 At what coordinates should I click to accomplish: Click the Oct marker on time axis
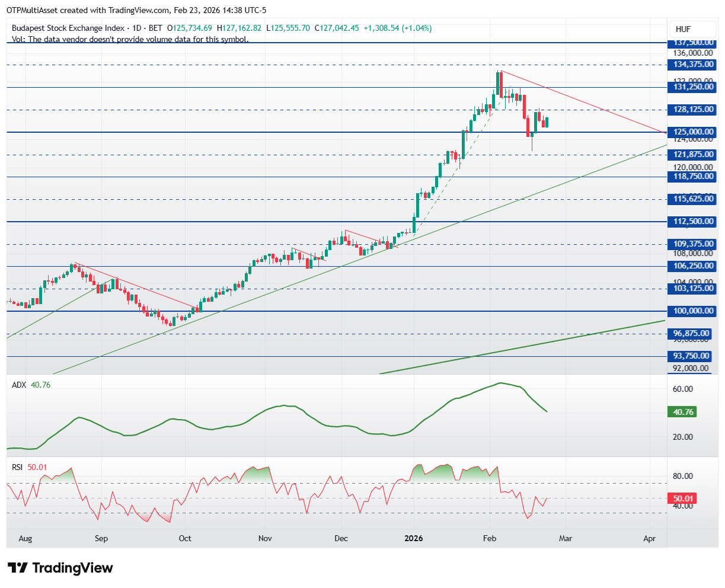tap(186, 538)
